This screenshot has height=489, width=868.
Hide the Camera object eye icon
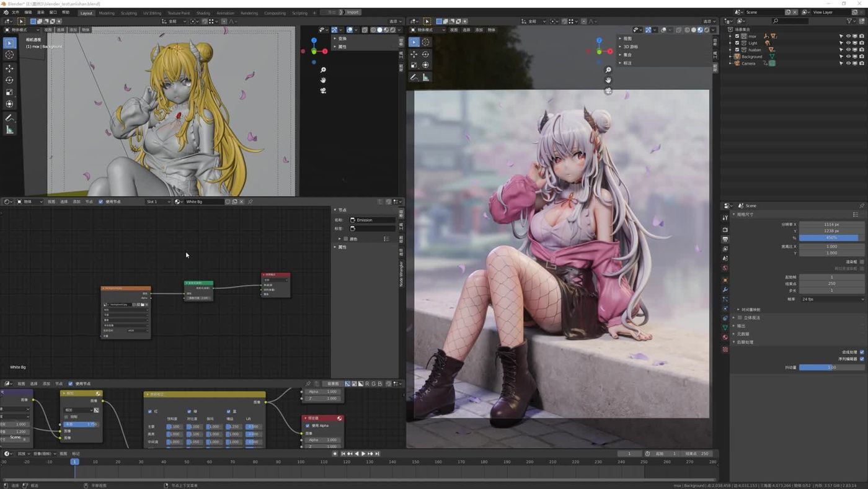click(x=848, y=63)
